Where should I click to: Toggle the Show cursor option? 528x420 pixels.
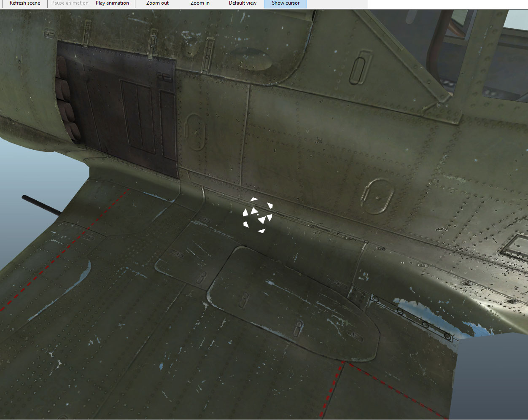[286, 3]
